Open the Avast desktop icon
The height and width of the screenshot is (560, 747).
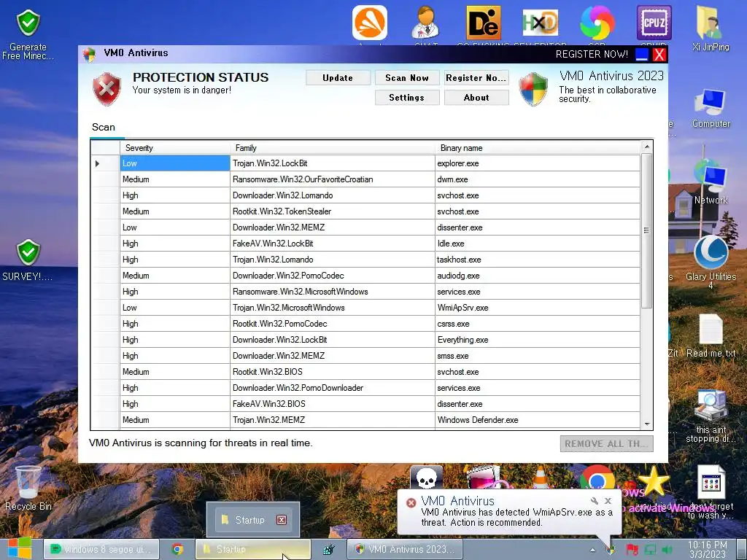[370, 23]
